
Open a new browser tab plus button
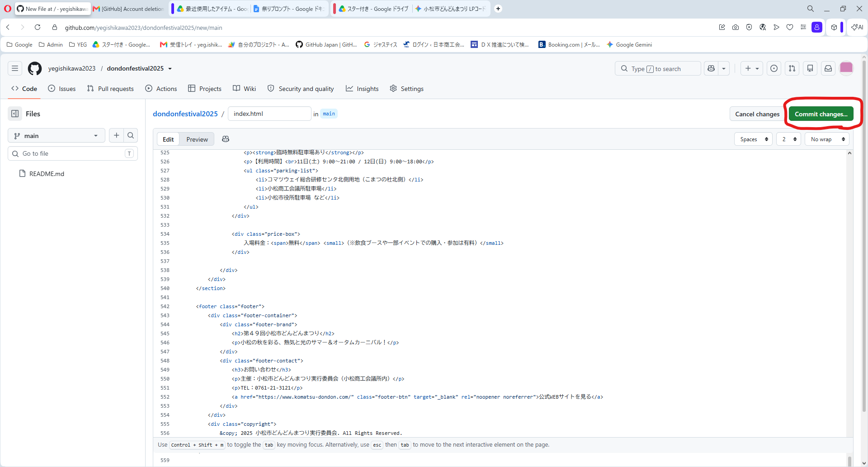point(498,9)
